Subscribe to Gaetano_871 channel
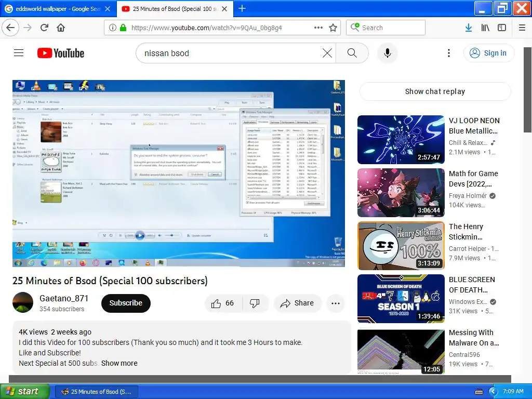Viewport: 532px width, 399px height. coord(126,303)
